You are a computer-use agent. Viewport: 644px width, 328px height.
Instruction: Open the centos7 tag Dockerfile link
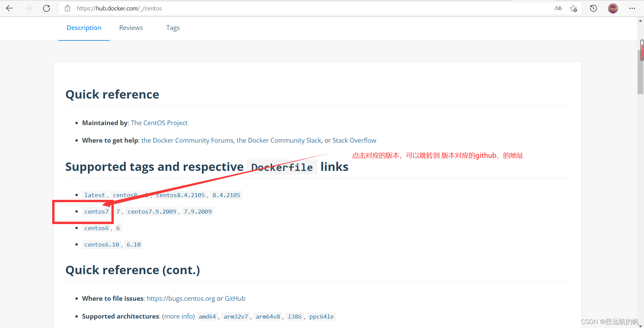click(x=97, y=212)
